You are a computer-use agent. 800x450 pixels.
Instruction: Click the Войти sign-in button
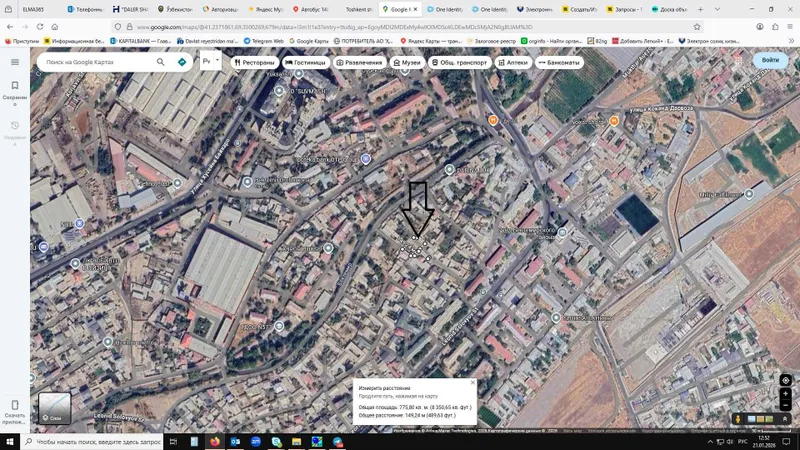pyautogui.click(x=770, y=60)
